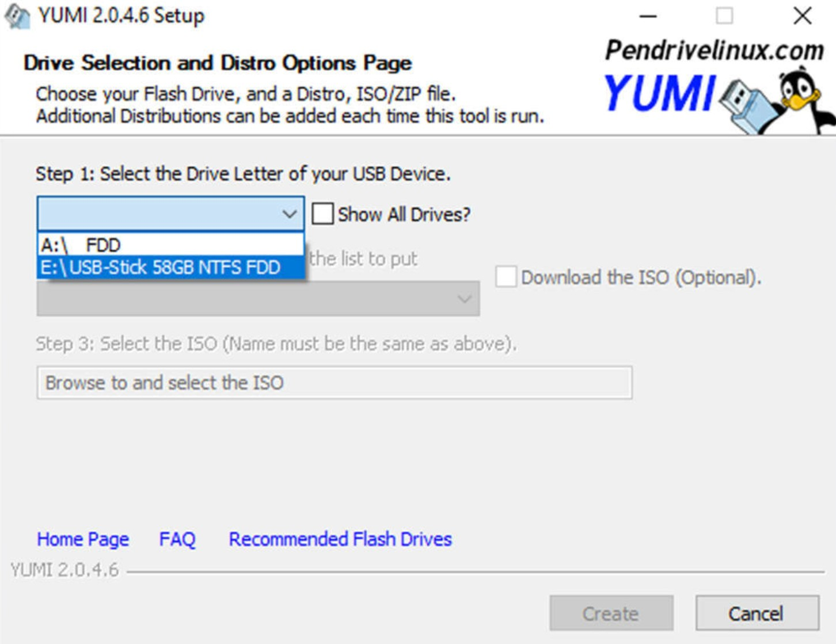
Task: Minimize the YUMI Setup window
Action: click(648, 16)
